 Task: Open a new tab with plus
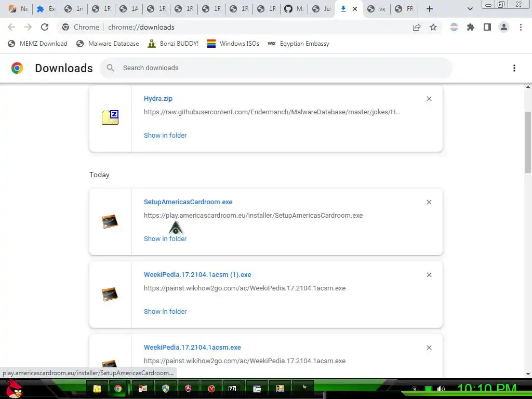430,9
